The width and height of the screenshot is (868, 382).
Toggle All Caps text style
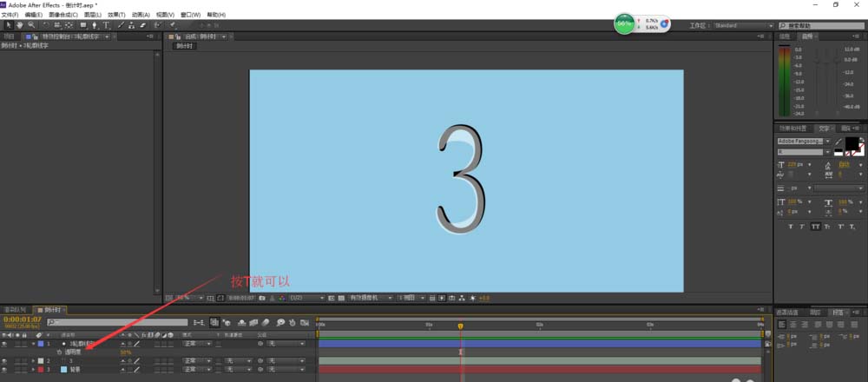point(815,227)
